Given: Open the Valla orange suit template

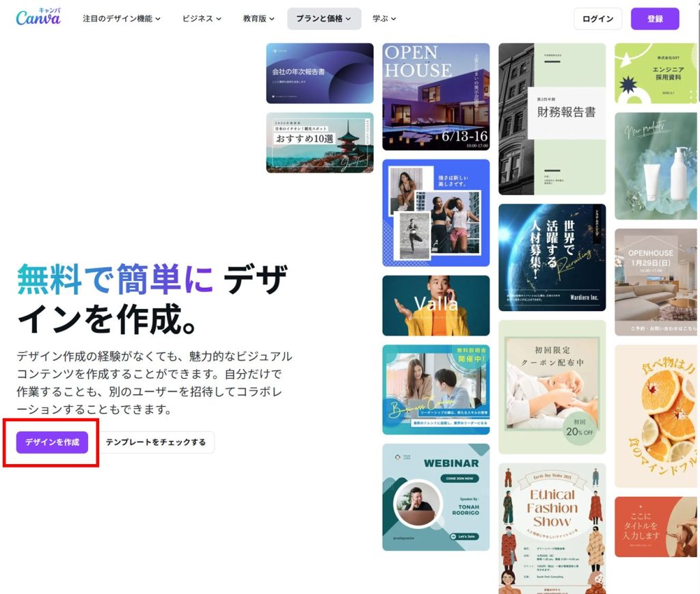Looking at the screenshot, I should 435,306.
